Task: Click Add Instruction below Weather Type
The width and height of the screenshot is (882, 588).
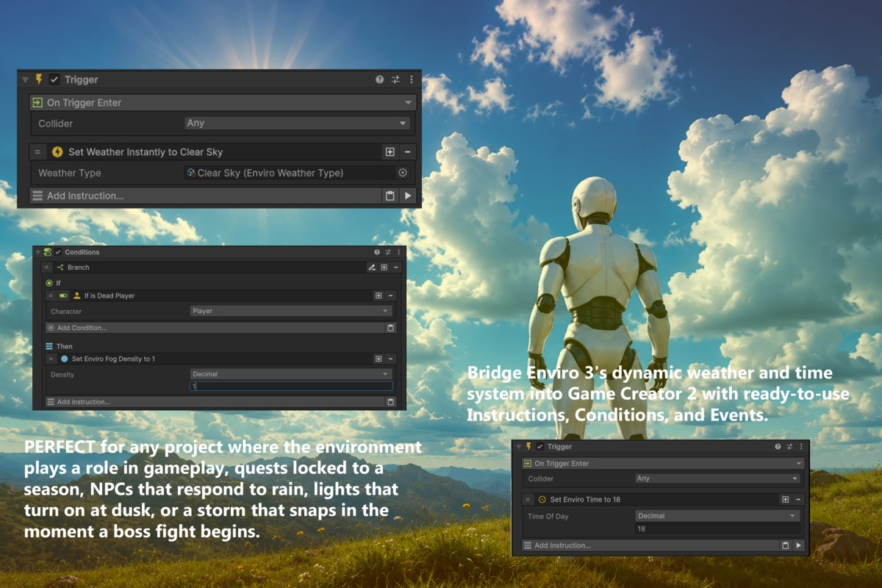Action: pos(204,196)
